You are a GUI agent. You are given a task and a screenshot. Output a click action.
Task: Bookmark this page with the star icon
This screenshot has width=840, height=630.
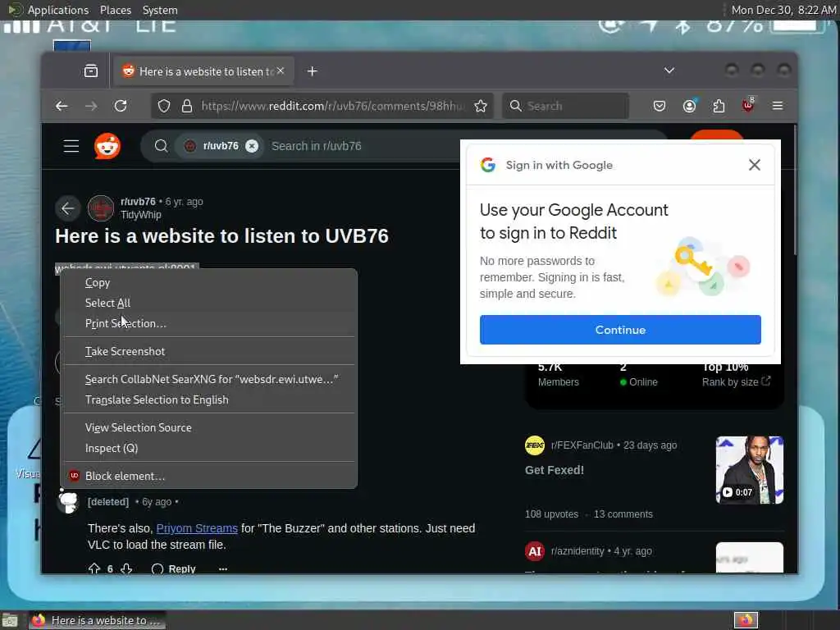[x=481, y=106]
